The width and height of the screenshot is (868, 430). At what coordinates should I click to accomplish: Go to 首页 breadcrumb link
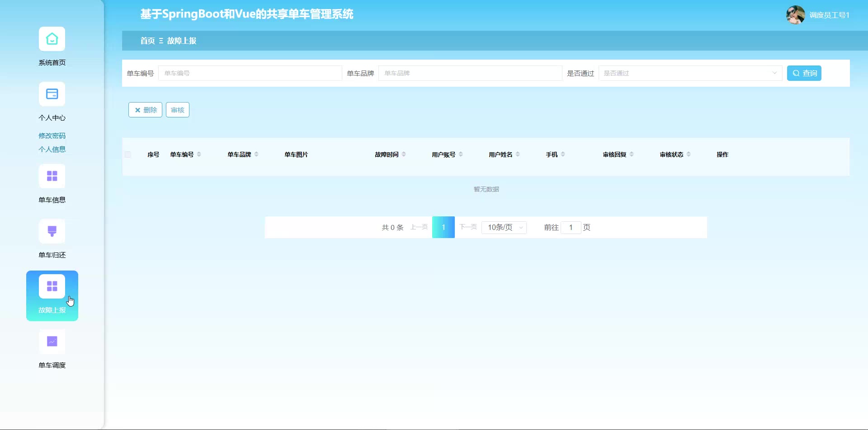point(147,41)
